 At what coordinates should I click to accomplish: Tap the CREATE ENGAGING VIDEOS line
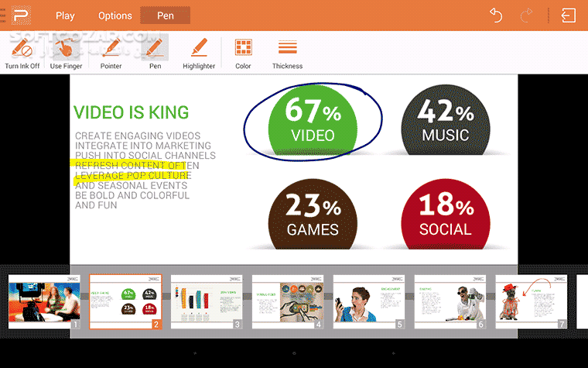[138, 136]
